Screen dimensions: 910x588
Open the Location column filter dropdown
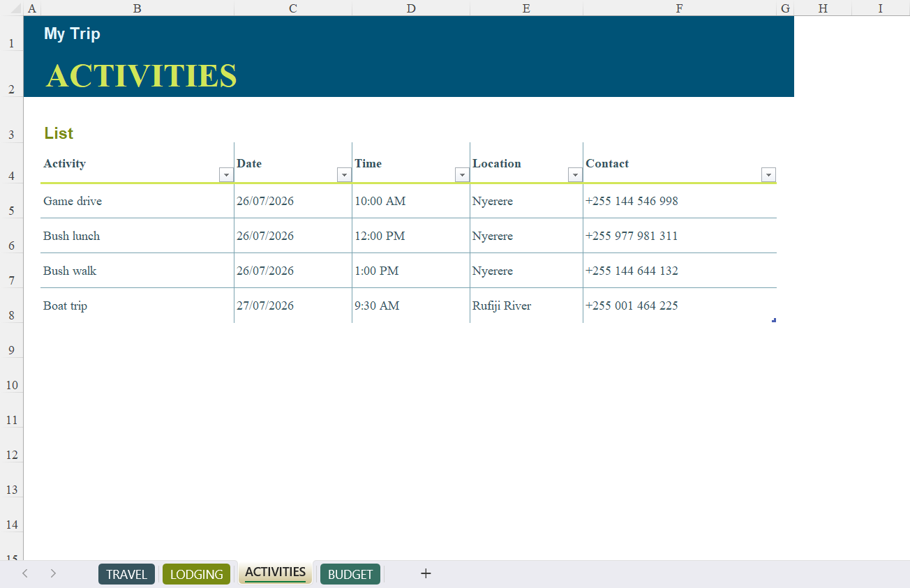click(x=575, y=175)
